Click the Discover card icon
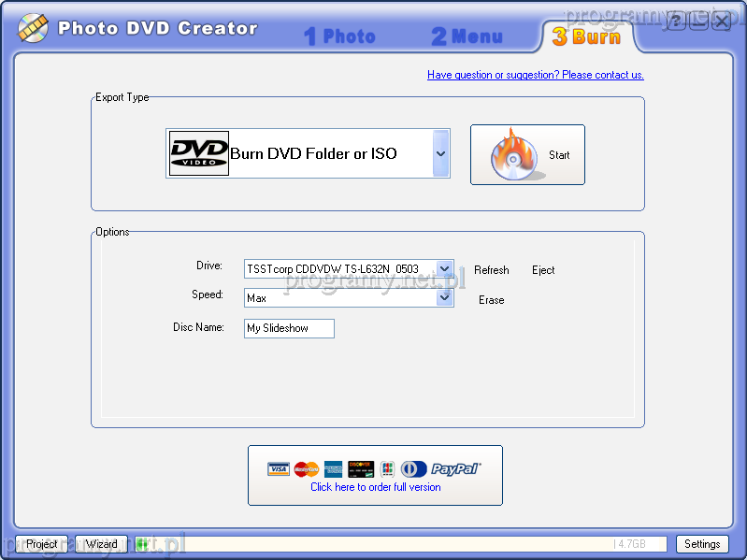 click(x=361, y=469)
